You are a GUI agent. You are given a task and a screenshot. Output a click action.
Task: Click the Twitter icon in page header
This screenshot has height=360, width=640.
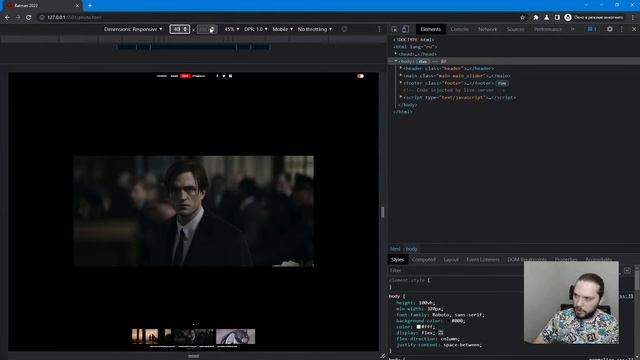click(x=224, y=76)
